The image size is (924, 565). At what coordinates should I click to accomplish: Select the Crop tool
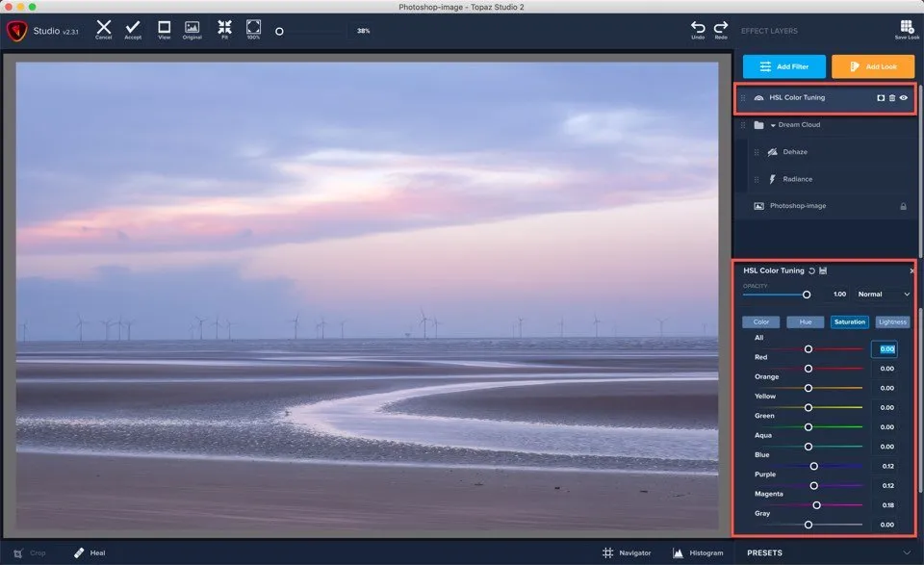tap(30, 553)
